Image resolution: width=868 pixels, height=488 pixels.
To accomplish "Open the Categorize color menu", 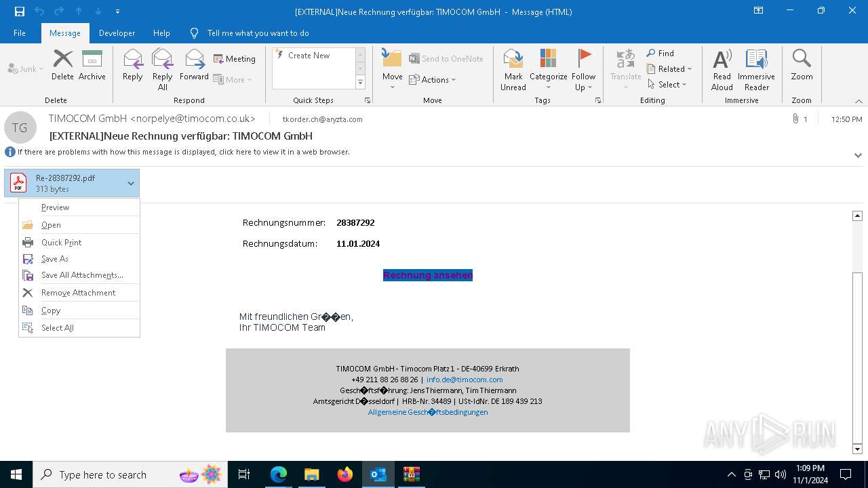I will pyautogui.click(x=548, y=69).
